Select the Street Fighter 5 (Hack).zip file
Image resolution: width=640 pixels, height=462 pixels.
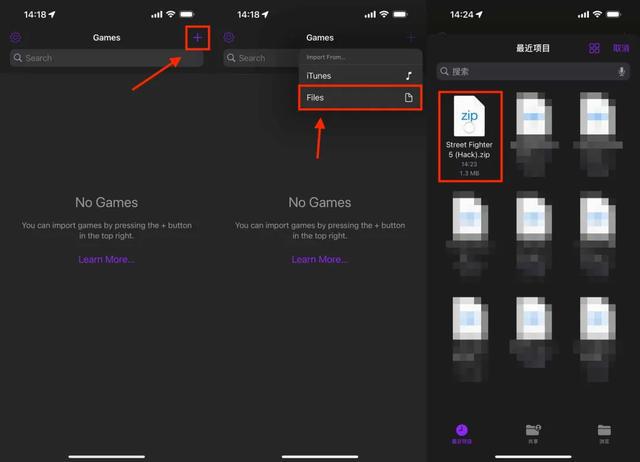[x=470, y=137]
